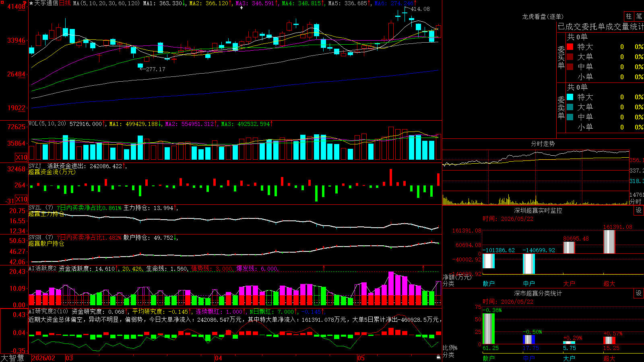Screen dimensions: 644x362
Task: Click the 超赢散户持仓 label
Action: pyautogui.click(x=46, y=243)
